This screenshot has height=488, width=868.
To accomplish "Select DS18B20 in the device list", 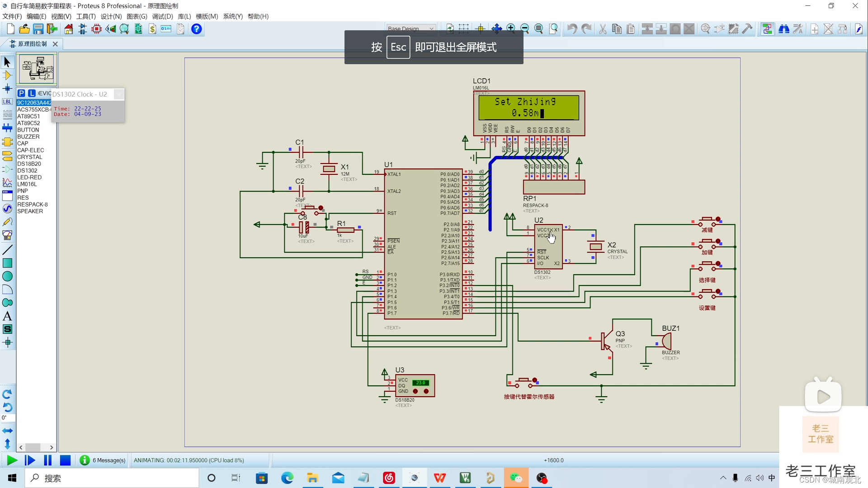I will pos(29,164).
